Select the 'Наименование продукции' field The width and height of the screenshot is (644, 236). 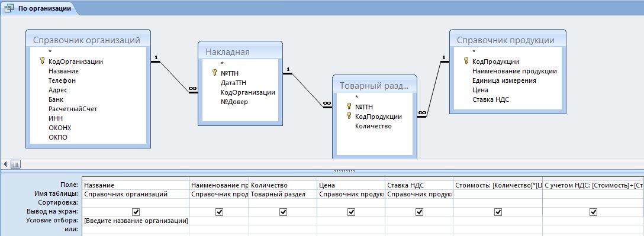point(514,71)
